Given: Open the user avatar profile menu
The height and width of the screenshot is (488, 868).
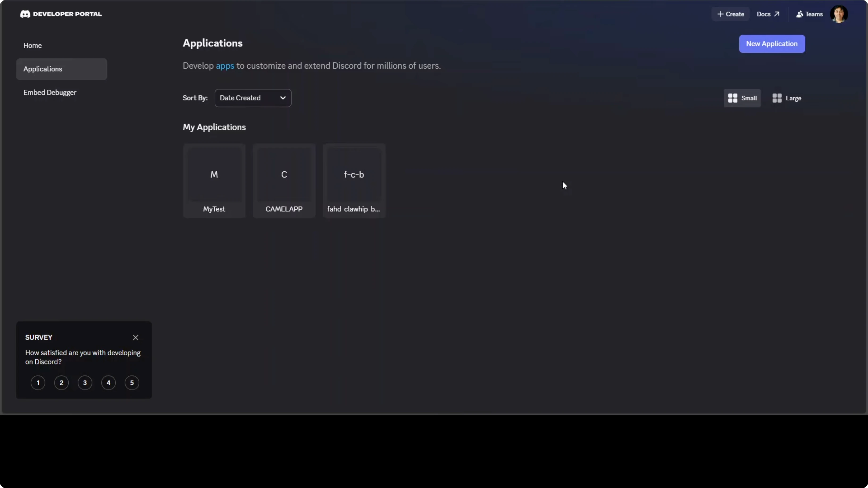Looking at the screenshot, I should coord(838,14).
